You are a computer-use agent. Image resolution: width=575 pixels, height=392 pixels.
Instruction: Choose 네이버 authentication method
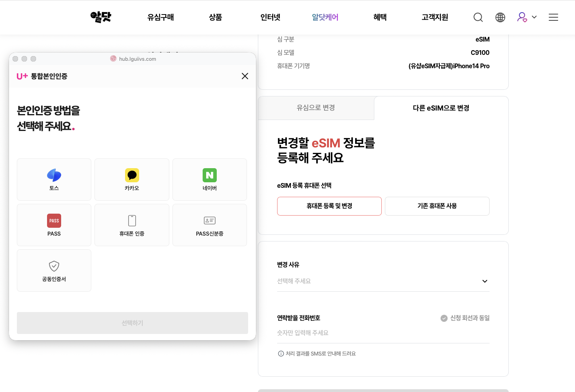[210, 180]
